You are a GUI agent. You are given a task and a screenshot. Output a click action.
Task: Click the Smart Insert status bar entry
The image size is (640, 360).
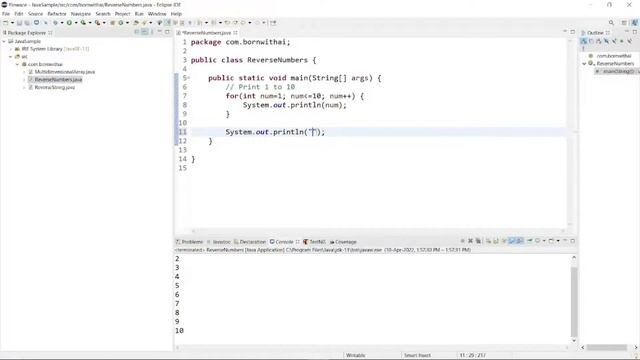click(x=417, y=356)
